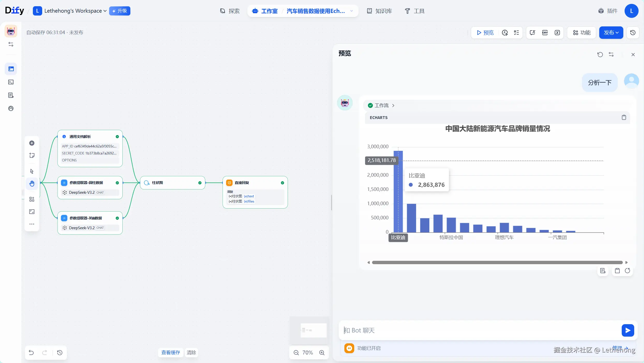Expand the 工作流 workflow details

tap(382, 106)
